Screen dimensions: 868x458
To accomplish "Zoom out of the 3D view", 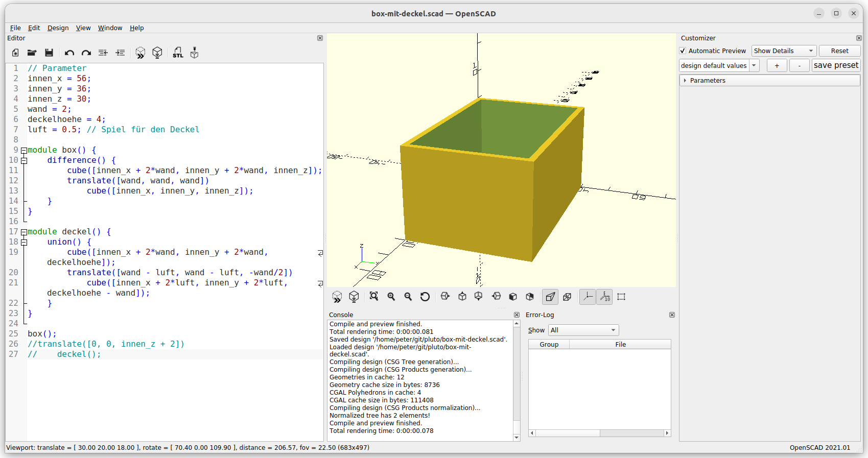I will (408, 297).
